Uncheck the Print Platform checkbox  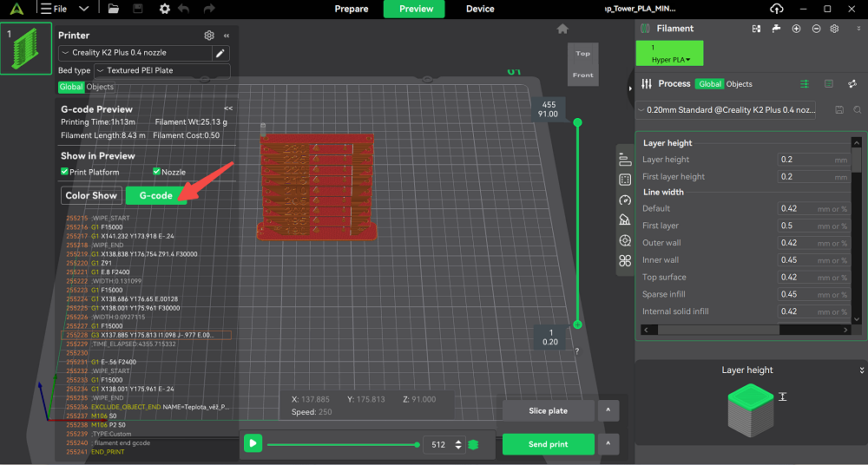65,172
